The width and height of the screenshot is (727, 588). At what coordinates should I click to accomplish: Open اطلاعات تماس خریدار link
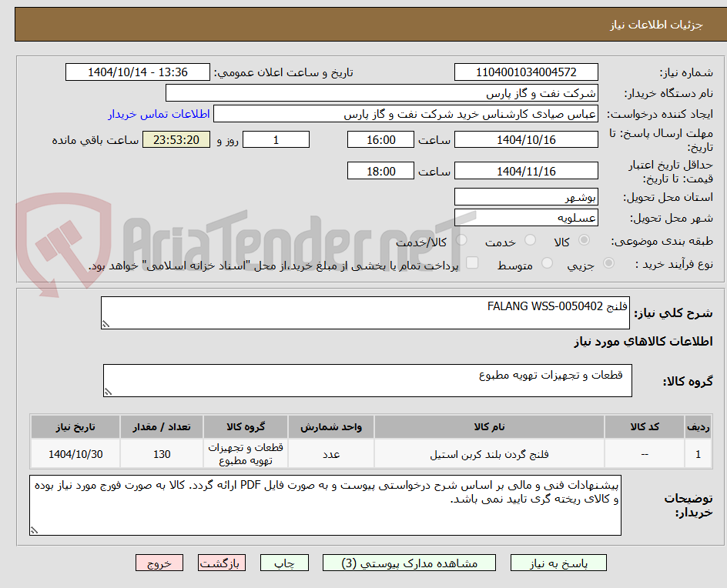tap(159, 114)
